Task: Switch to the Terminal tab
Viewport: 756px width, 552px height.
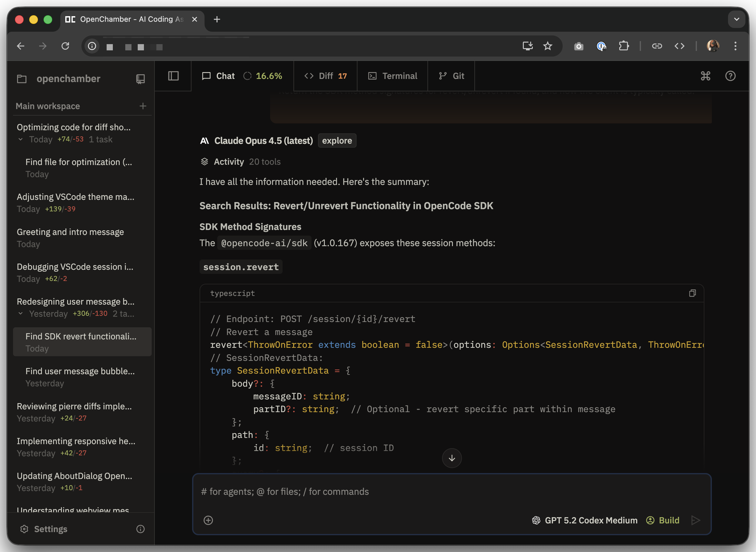Action: [x=393, y=76]
